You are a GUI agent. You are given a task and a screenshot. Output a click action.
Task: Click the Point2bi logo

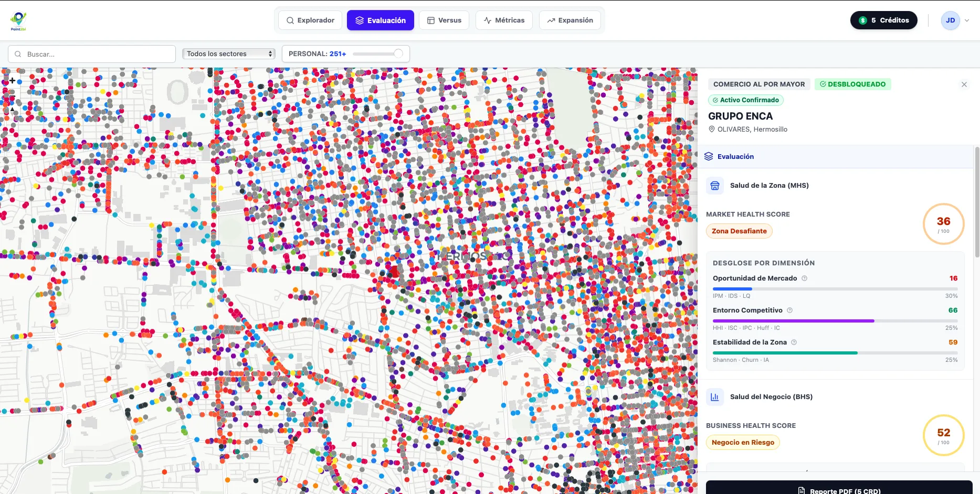coord(18,21)
